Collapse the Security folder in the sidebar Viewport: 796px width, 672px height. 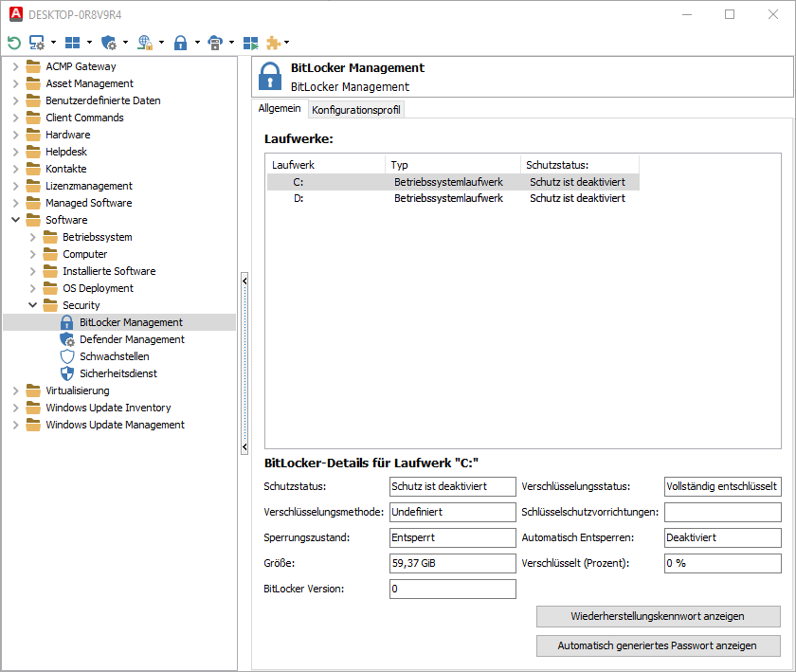pyautogui.click(x=31, y=304)
